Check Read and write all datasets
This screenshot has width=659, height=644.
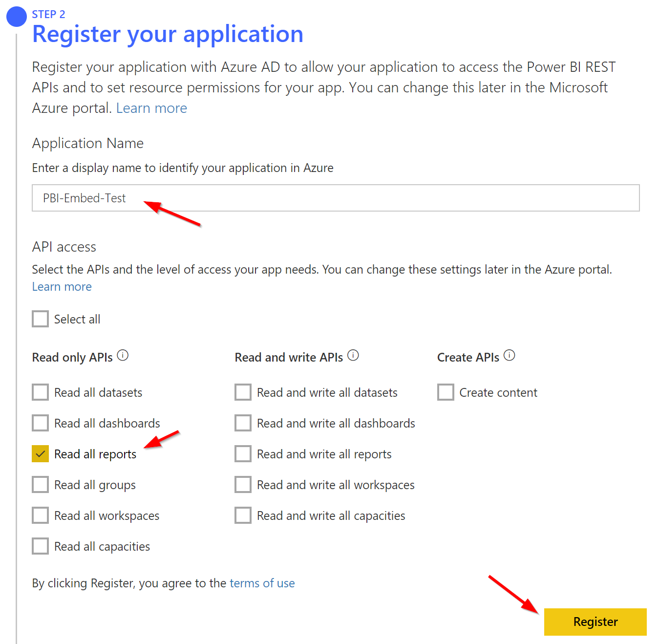(x=243, y=392)
